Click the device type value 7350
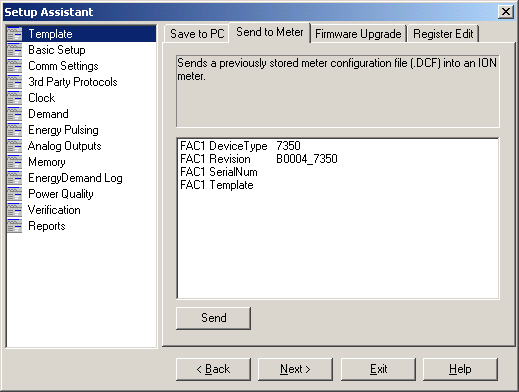The height and width of the screenshot is (392, 519). coord(288,146)
